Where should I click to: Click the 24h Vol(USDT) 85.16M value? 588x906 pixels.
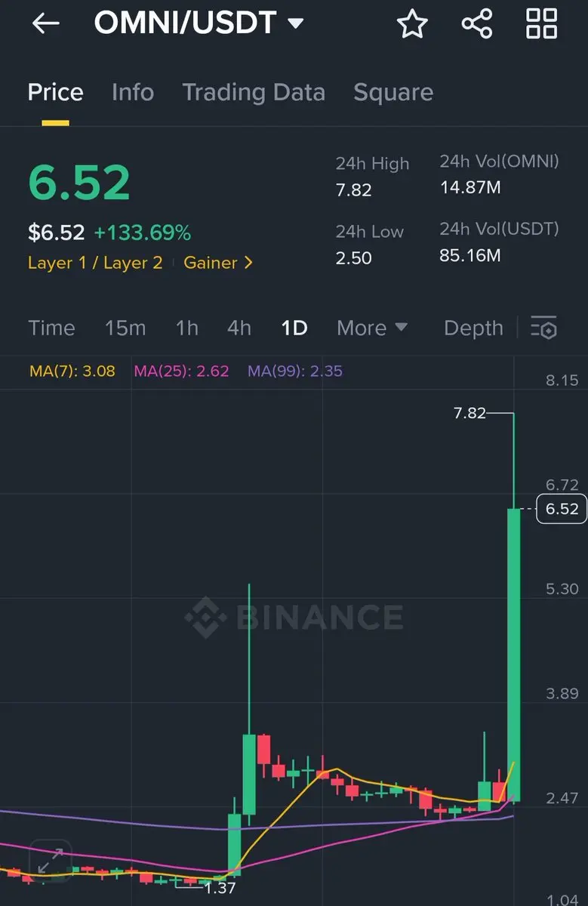click(470, 255)
